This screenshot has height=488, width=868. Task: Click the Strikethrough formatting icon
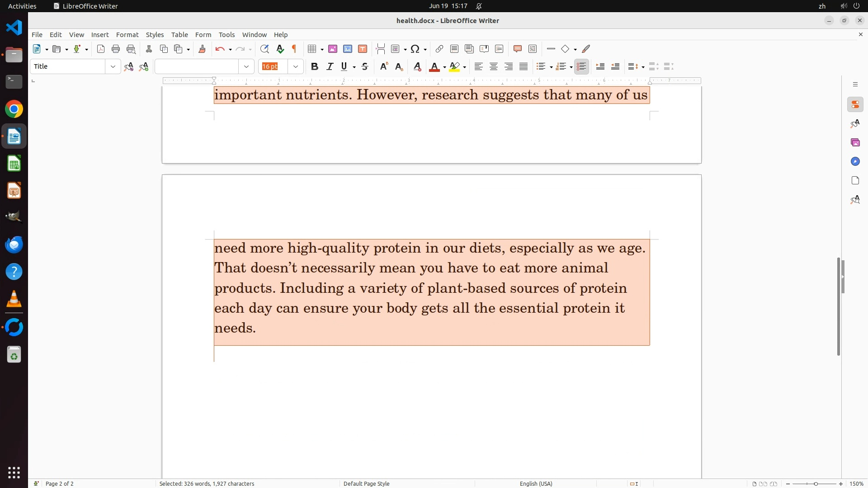[x=365, y=66]
